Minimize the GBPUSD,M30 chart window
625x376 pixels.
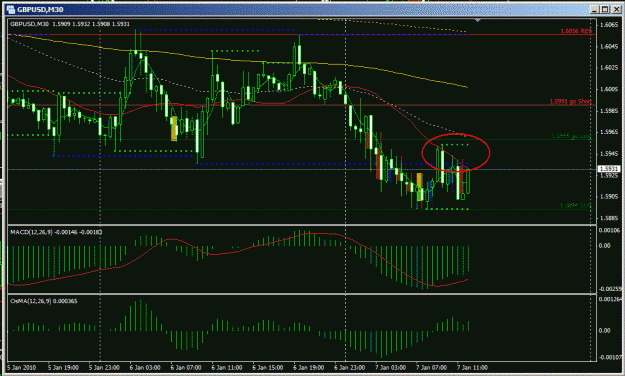(594, 9)
